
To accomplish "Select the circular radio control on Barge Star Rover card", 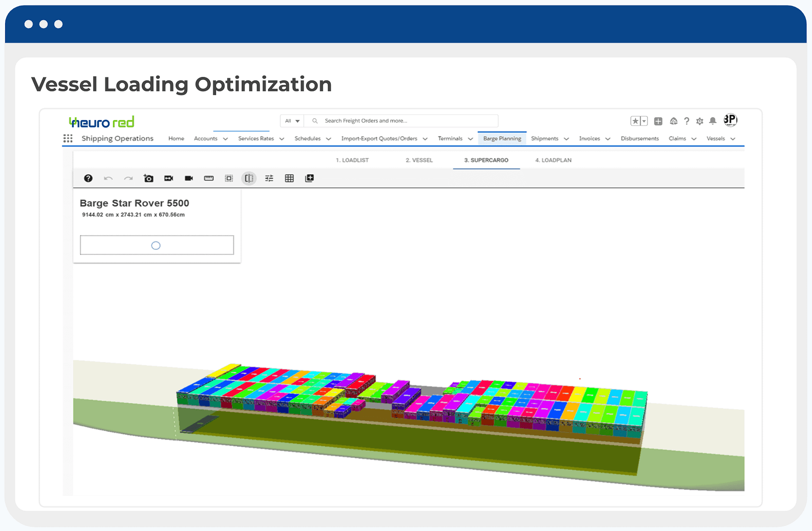I will point(156,245).
